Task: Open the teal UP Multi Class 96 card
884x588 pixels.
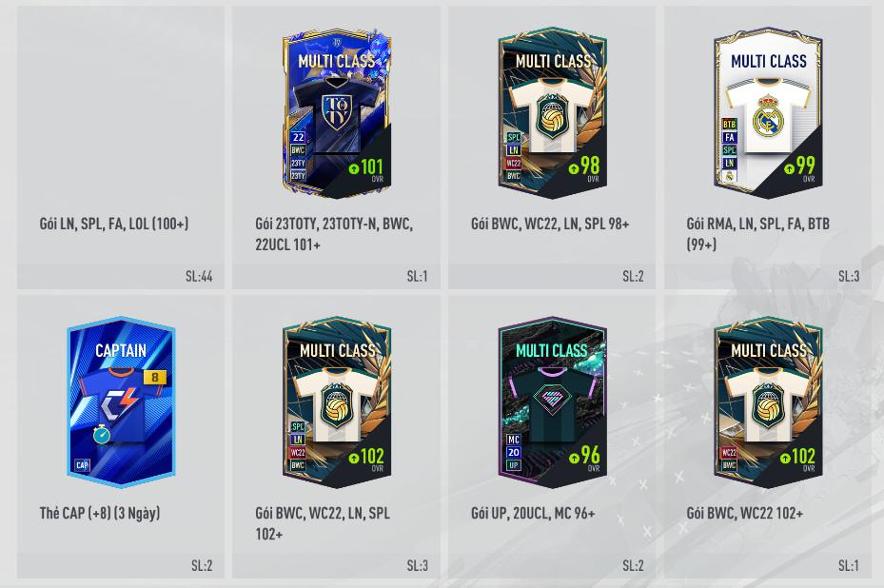Action: (x=553, y=402)
